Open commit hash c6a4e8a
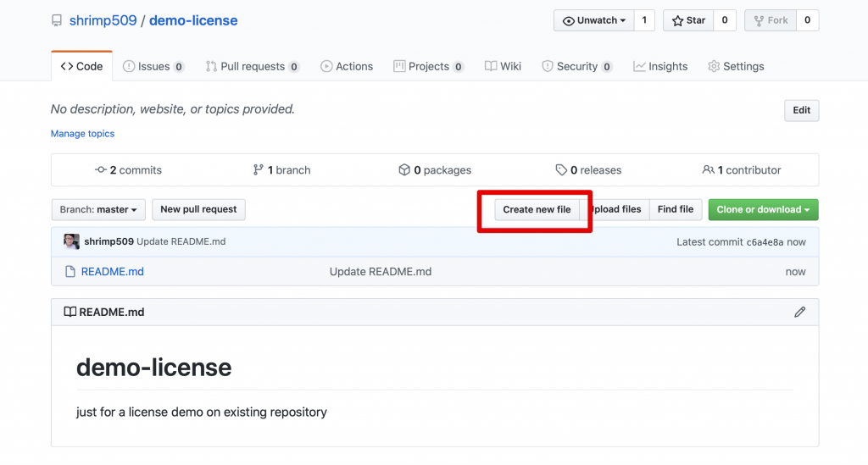This screenshot has width=868, height=465. (765, 242)
